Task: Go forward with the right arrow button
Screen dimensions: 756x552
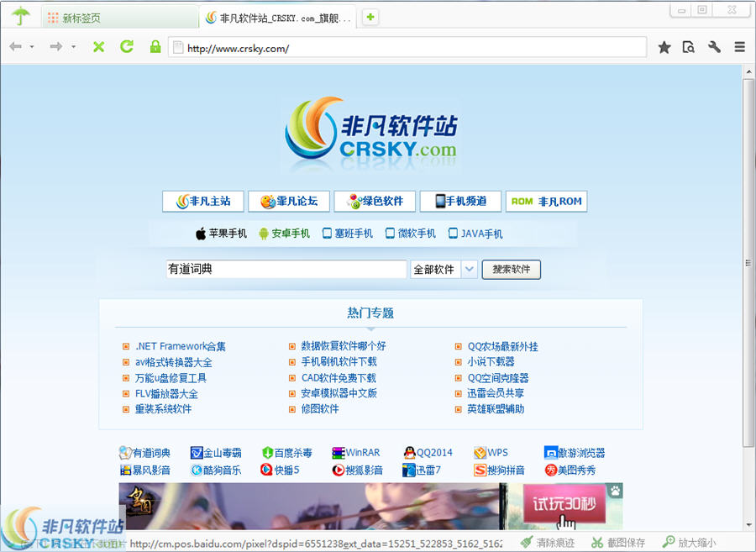Action: point(56,47)
